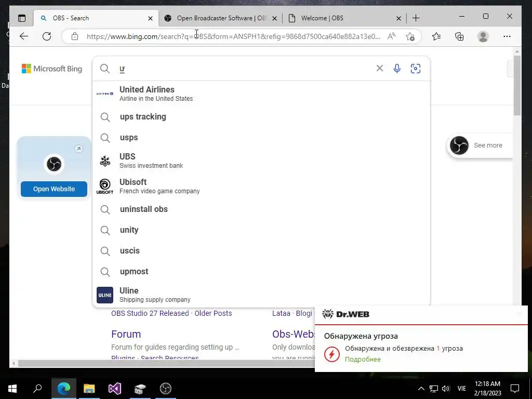Click the address bar URL field
This screenshot has height=399, width=532.
coord(233,36)
